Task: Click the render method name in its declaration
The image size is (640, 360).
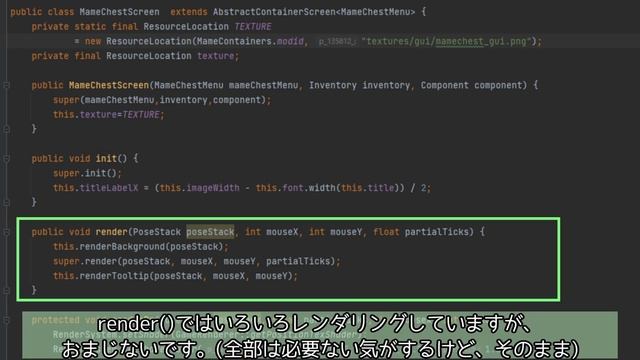Action: pyautogui.click(x=111, y=232)
